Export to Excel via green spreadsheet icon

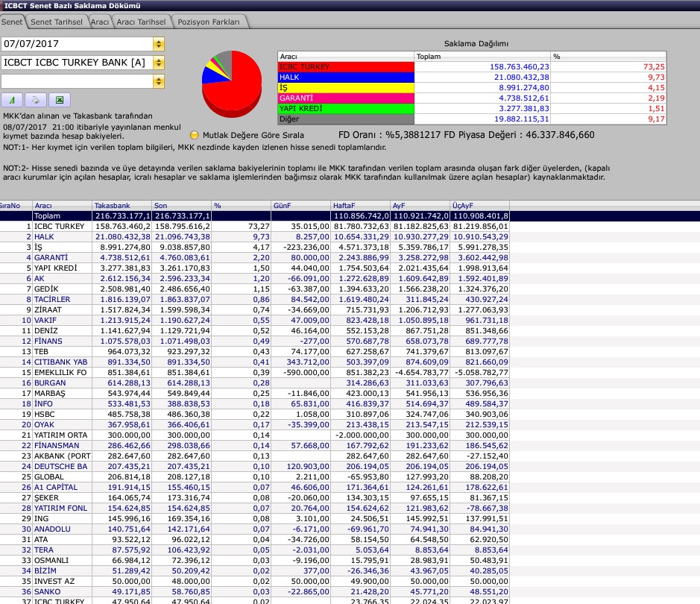pos(60,100)
